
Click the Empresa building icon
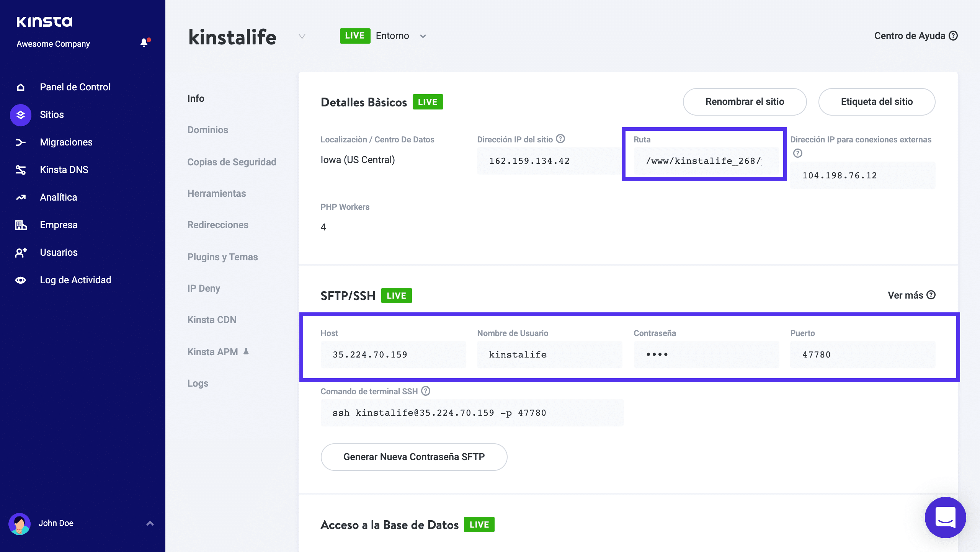(21, 225)
